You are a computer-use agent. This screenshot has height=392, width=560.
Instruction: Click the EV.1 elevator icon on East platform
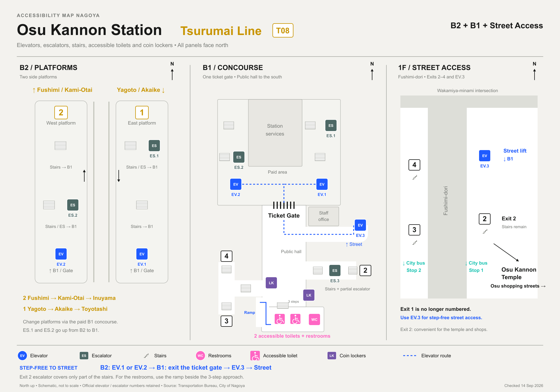tap(142, 254)
